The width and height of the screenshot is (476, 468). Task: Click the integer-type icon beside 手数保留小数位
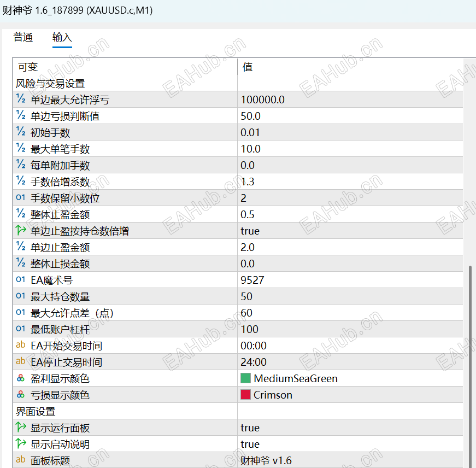(x=21, y=197)
